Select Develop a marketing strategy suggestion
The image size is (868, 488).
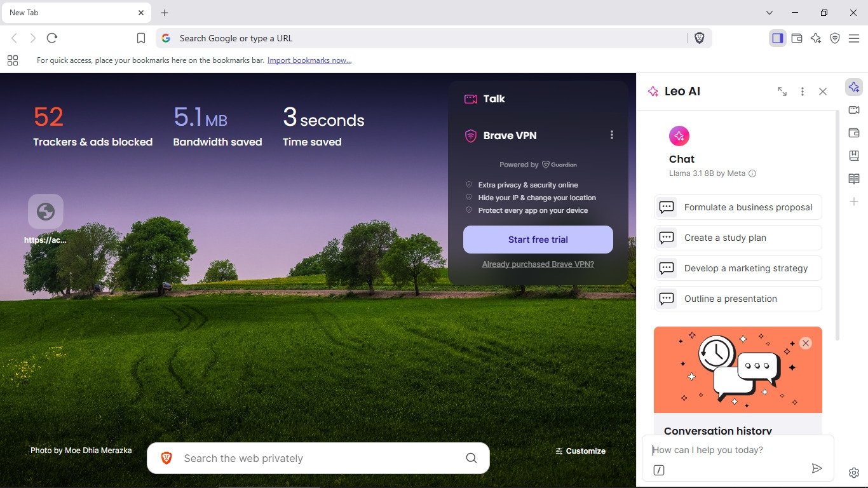(x=738, y=268)
